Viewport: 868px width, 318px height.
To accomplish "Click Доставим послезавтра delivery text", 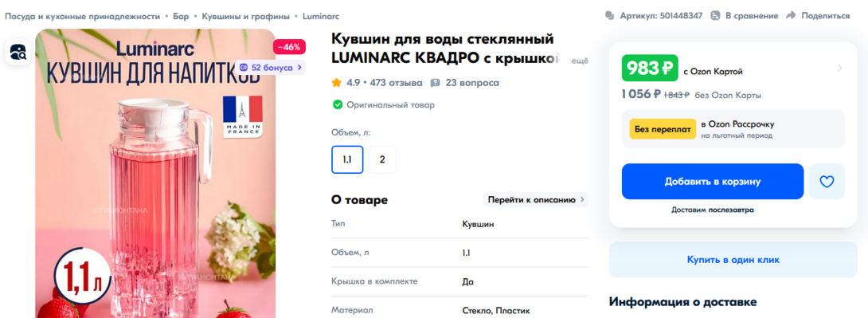I will [713, 210].
